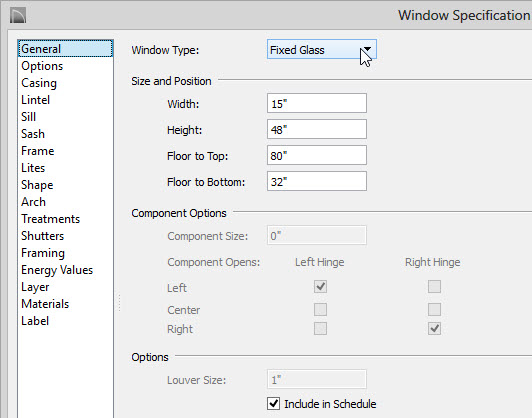The height and width of the screenshot is (418, 532).
Task: Open the Label panel
Action: click(35, 321)
